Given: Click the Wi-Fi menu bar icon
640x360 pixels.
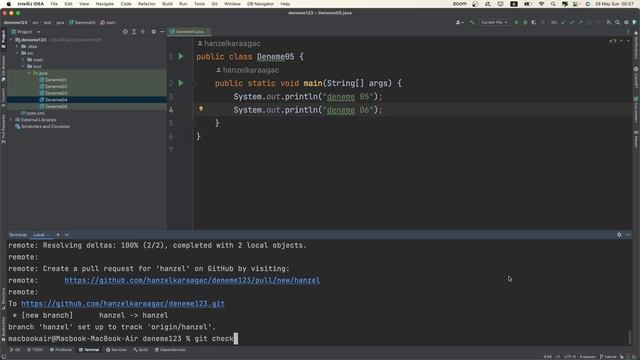Looking at the screenshot, I should (x=541, y=4).
